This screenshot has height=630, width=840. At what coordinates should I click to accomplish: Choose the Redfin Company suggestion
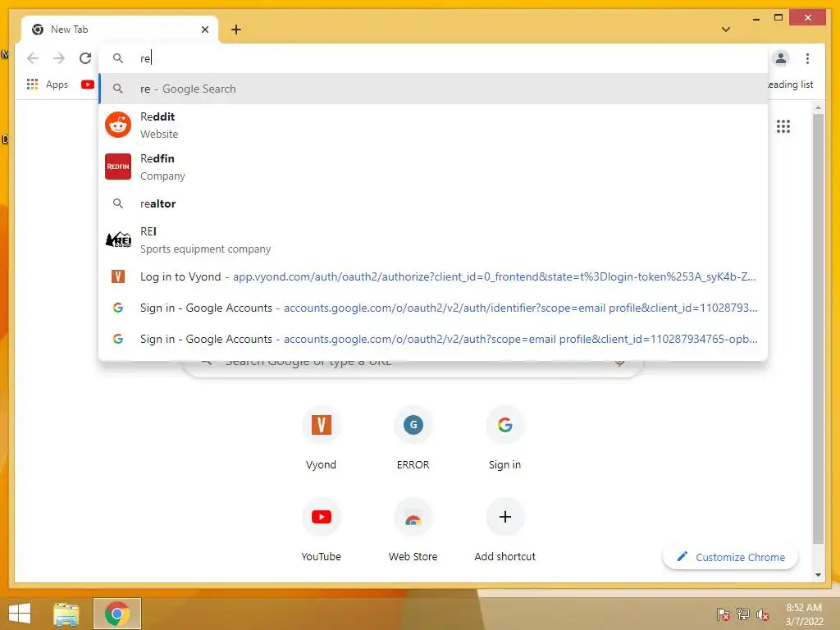(433, 167)
